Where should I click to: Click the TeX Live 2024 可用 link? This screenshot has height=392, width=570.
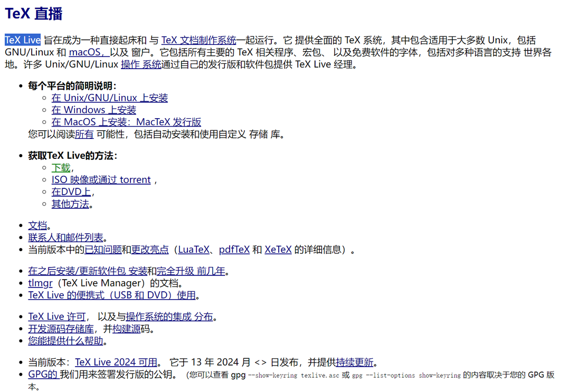[x=116, y=362]
